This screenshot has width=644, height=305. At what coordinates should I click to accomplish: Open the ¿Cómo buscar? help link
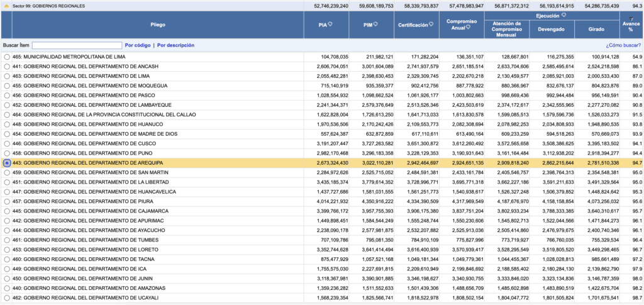(x=623, y=45)
